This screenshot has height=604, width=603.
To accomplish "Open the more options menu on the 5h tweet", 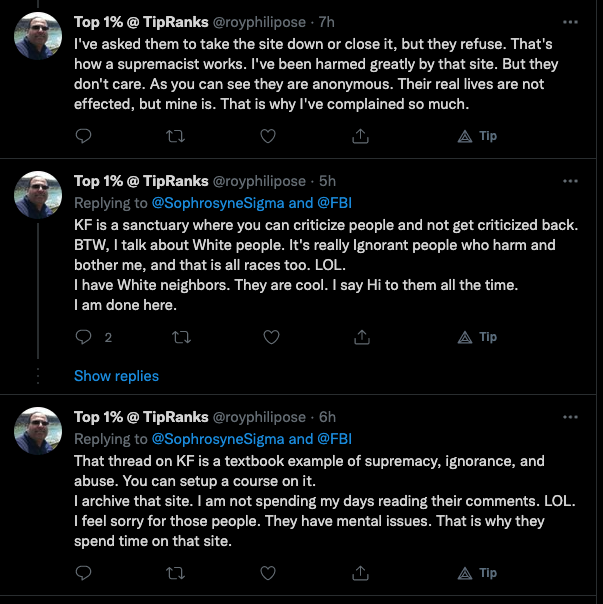I will pos(570,181).
